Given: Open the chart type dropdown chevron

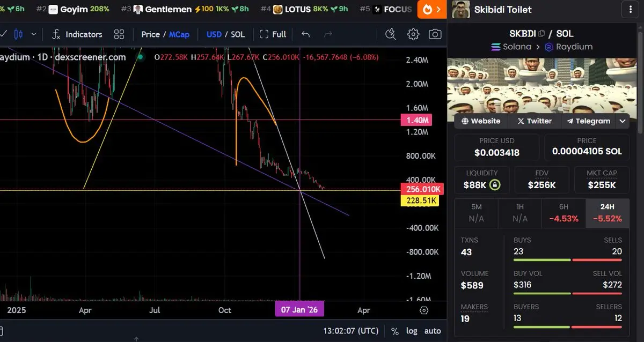Looking at the screenshot, I should pos(34,34).
